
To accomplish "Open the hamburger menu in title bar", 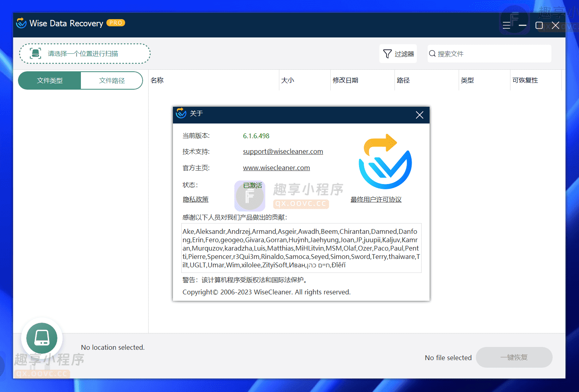I will pyautogui.click(x=506, y=25).
